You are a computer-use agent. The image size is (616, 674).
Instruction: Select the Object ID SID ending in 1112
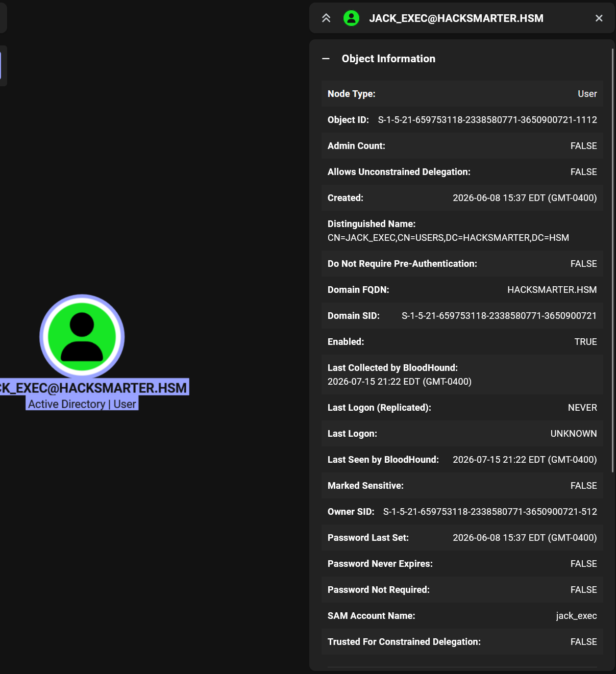487,120
